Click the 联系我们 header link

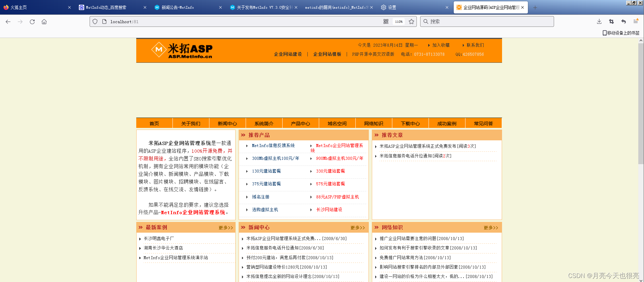click(475, 45)
